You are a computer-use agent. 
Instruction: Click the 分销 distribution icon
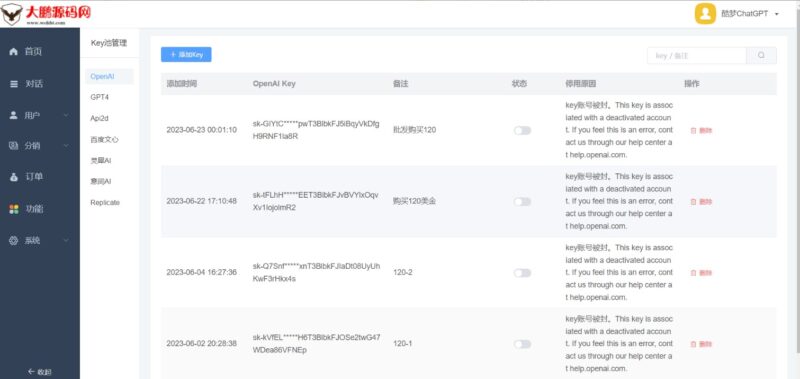(x=14, y=146)
